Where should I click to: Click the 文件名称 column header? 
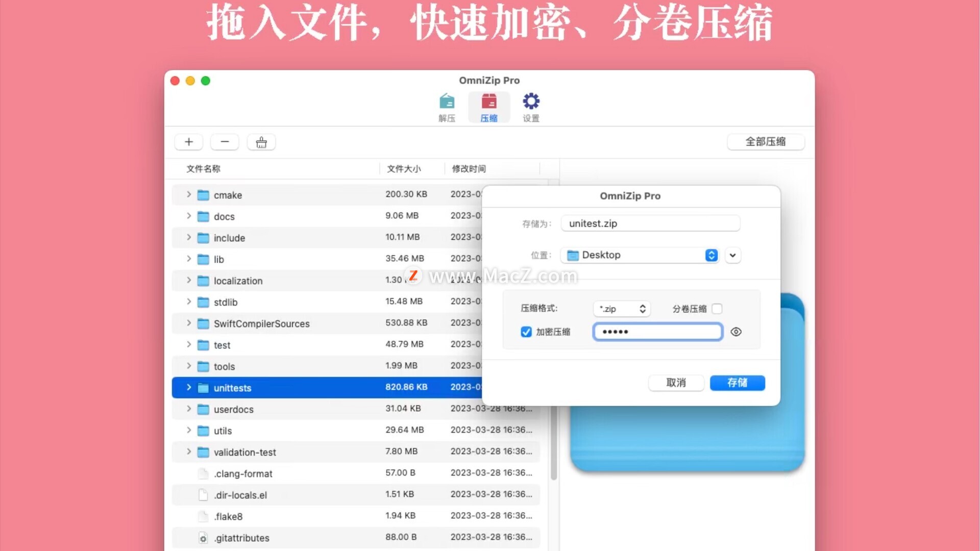click(203, 168)
